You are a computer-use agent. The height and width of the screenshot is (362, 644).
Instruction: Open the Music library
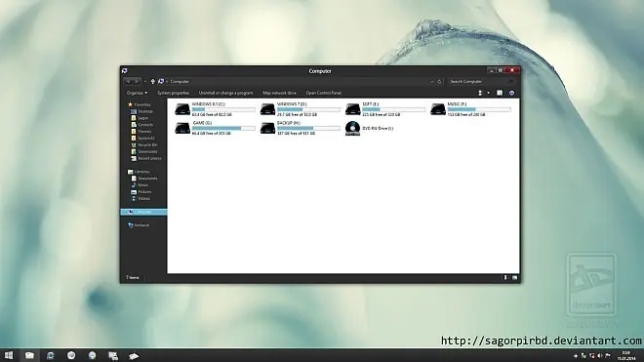140,185
